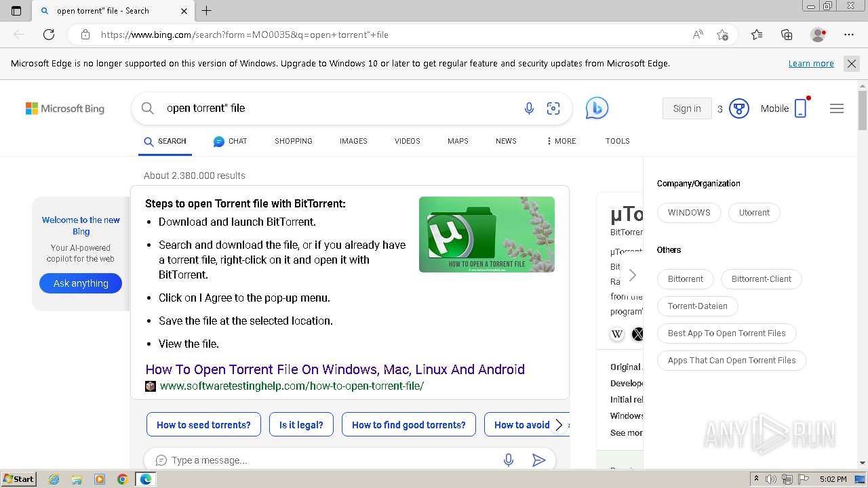
Task: View site information lock icon
Action: click(85, 35)
